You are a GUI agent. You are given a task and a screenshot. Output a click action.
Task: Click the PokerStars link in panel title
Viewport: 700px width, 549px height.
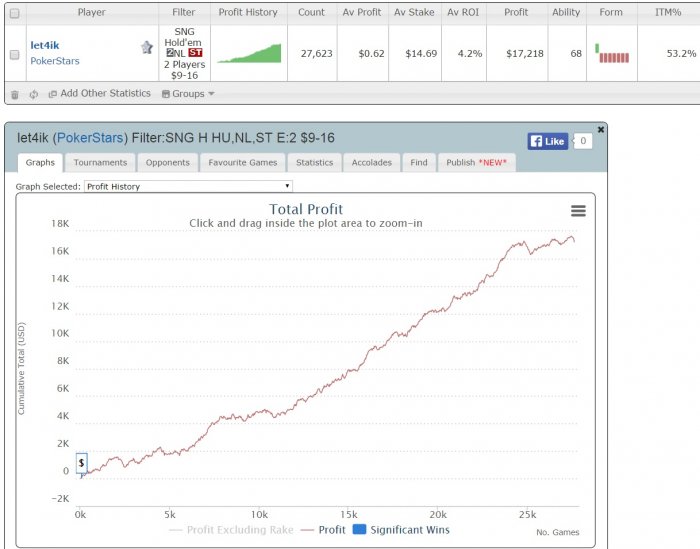tap(90, 138)
